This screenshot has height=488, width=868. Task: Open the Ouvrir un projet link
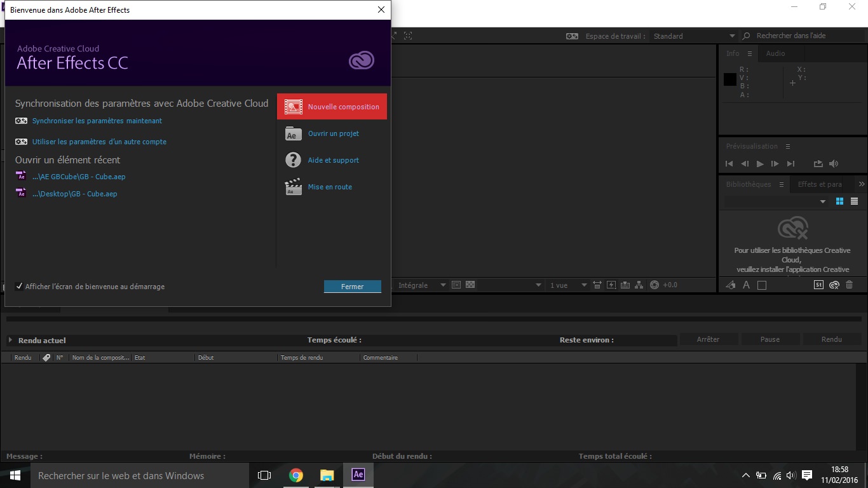[x=333, y=133]
